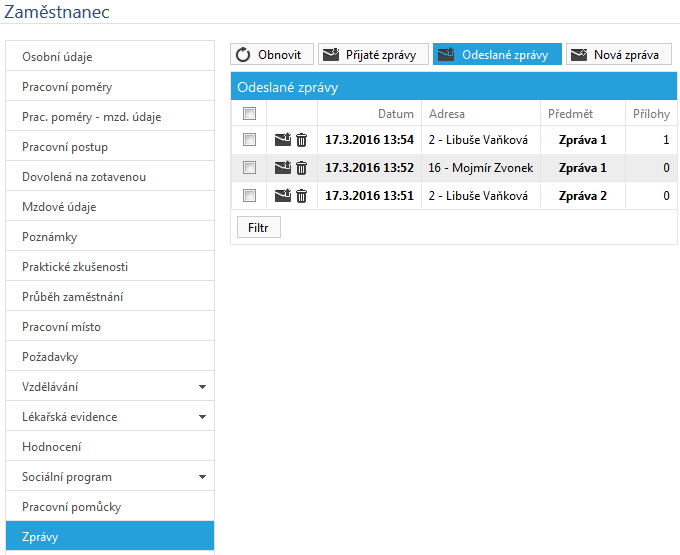Click the Obnovit button
The width and height of the screenshot is (680, 555).
pos(272,55)
